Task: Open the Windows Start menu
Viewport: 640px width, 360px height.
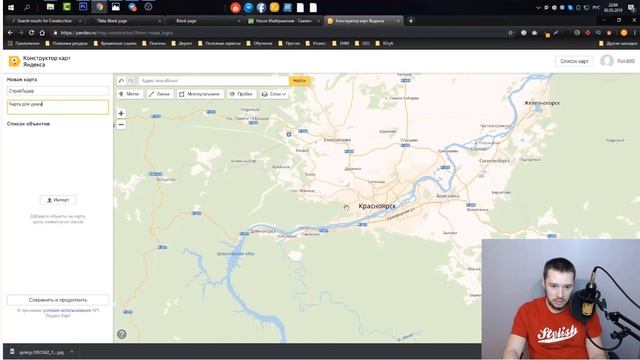Action: coord(11,7)
